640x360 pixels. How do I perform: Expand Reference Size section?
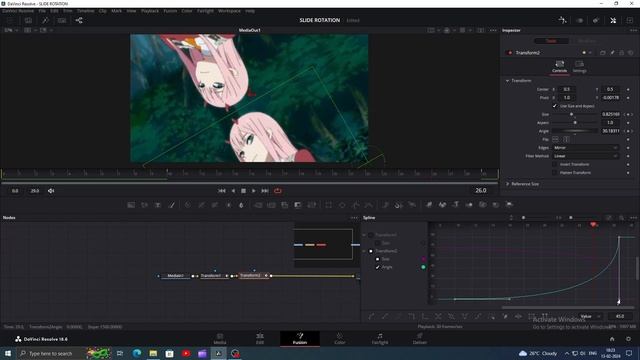(507, 184)
